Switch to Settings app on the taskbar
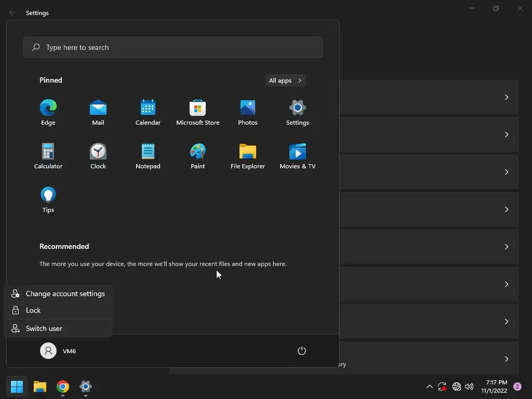Image resolution: width=532 pixels, height=399 pixels. [x=86, y=387]
